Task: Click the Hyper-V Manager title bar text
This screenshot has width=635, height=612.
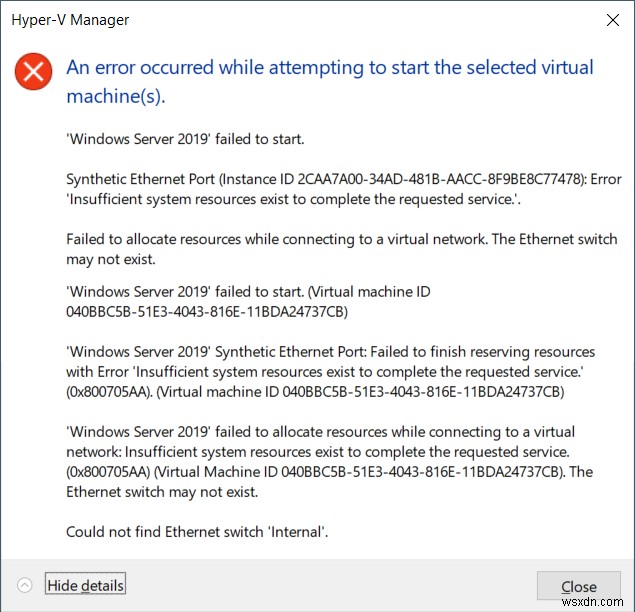Action: tap(69, 19)
